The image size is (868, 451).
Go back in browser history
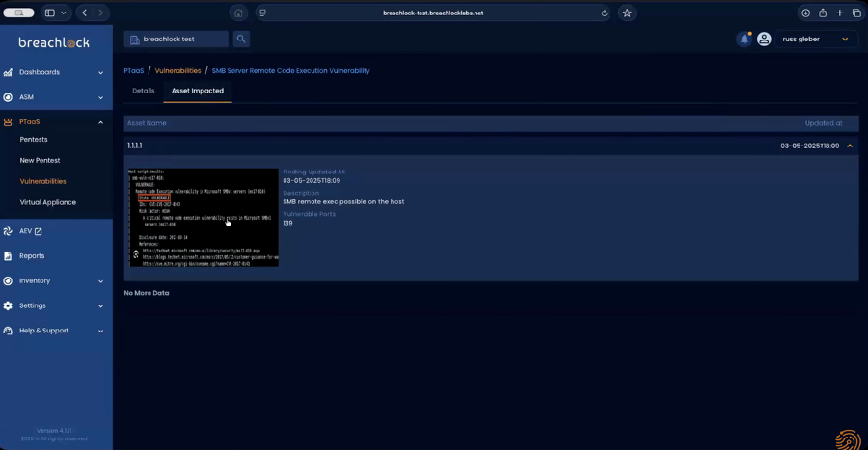(84, 13)
